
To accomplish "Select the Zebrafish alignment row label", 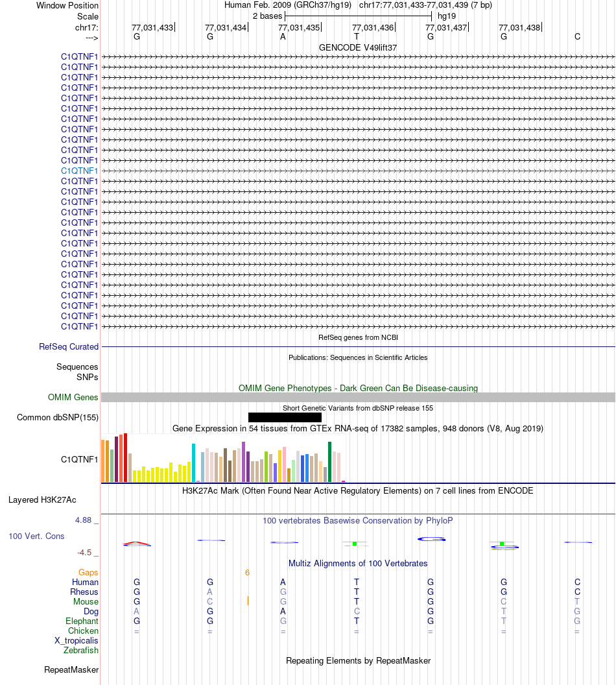I will tap(81, 650).
